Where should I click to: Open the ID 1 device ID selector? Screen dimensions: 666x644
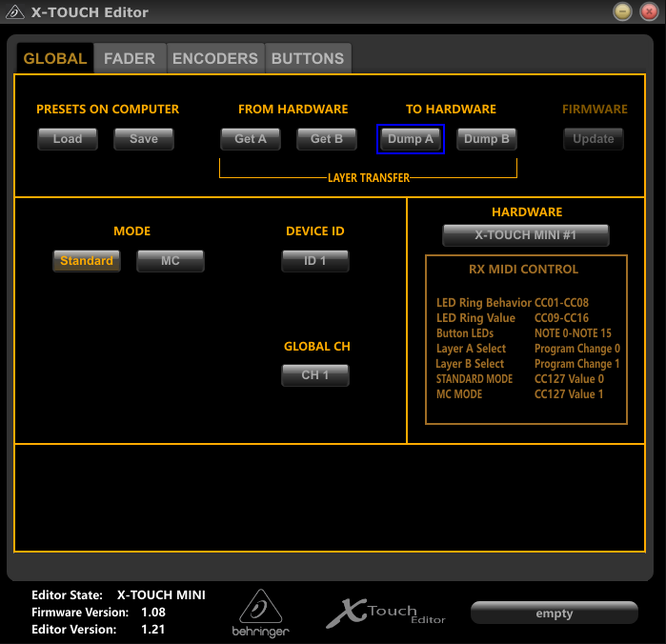click(315, 260)
